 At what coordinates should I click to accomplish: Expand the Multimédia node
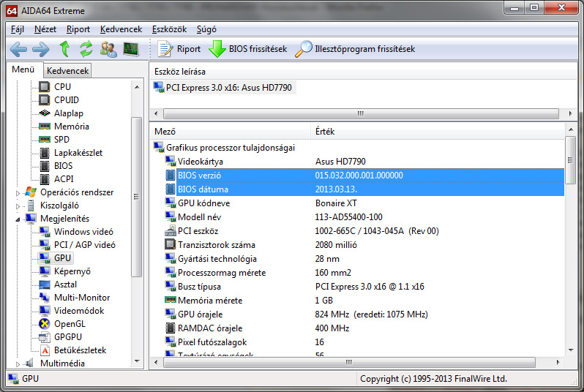[x=18, y=363]
